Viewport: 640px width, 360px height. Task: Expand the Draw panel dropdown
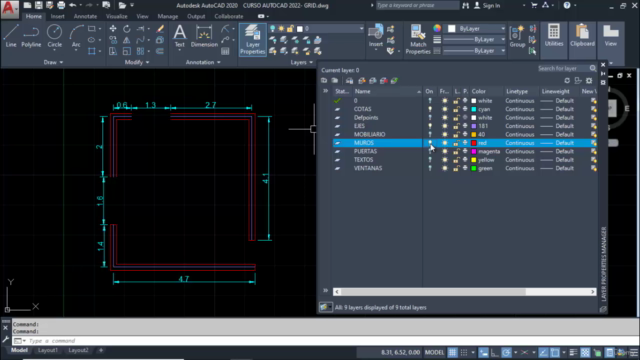pos(53,62)
